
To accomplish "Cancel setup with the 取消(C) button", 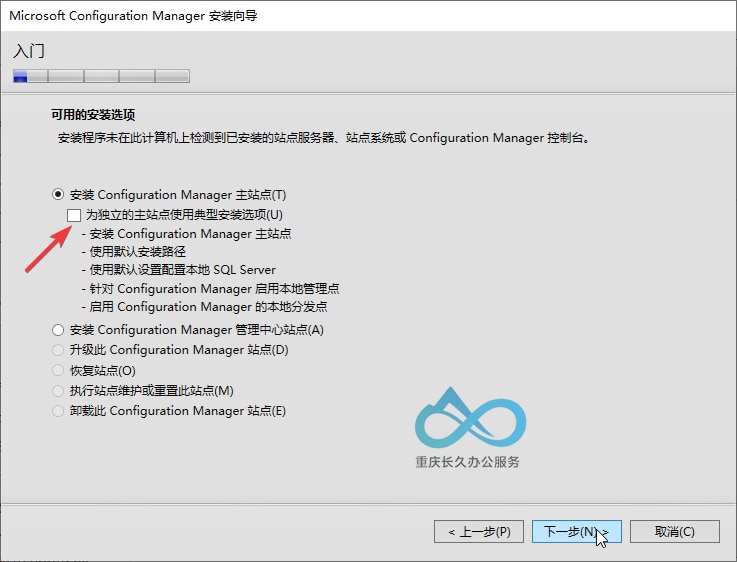I will pos(674,531).
